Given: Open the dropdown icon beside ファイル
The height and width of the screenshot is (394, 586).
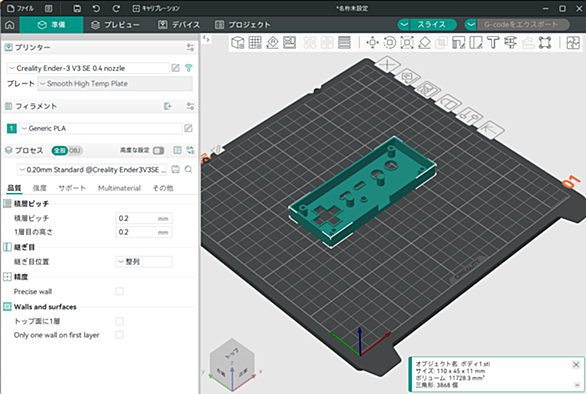Looking at the screenshot, I should (x=49, y=9).
